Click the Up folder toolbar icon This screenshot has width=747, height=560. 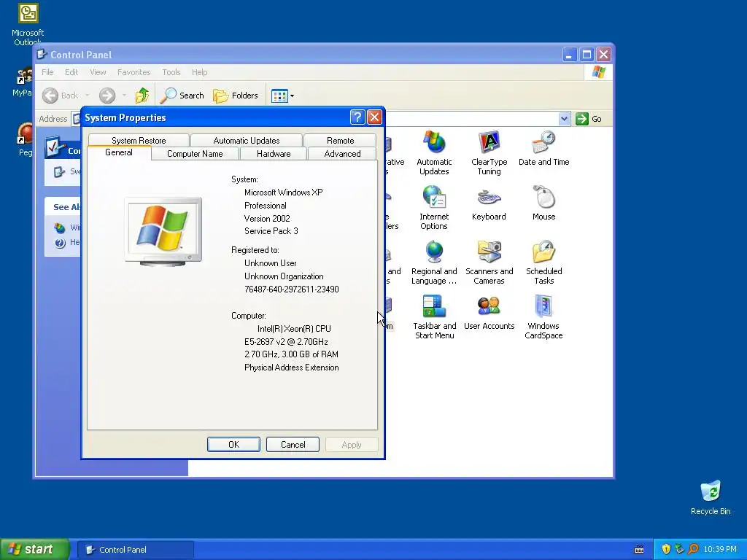coord(142,96)
